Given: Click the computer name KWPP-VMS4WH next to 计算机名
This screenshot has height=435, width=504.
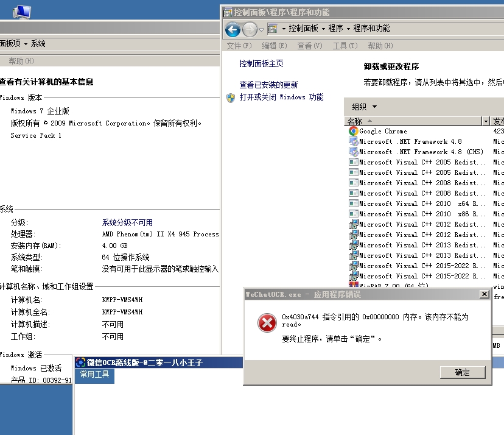Looking at the screenshot, I should click(x=122, y=300).
